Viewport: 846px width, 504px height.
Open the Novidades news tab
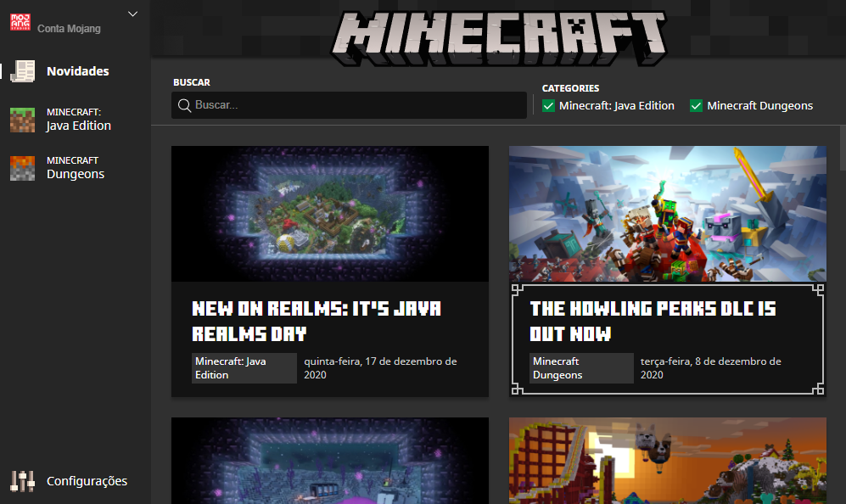click(75, 71)
